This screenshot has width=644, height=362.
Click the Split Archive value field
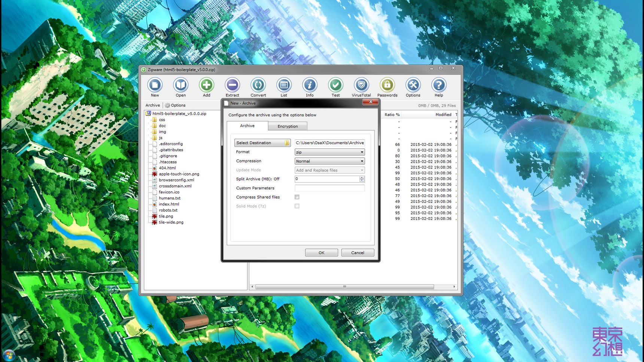(327, 179)
